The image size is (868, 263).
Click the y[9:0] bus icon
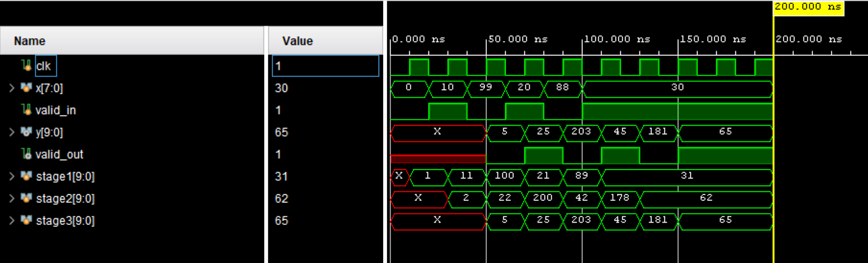26,132
